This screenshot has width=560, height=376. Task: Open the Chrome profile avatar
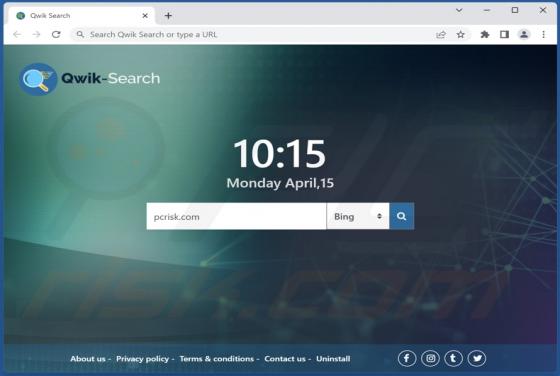524,35
